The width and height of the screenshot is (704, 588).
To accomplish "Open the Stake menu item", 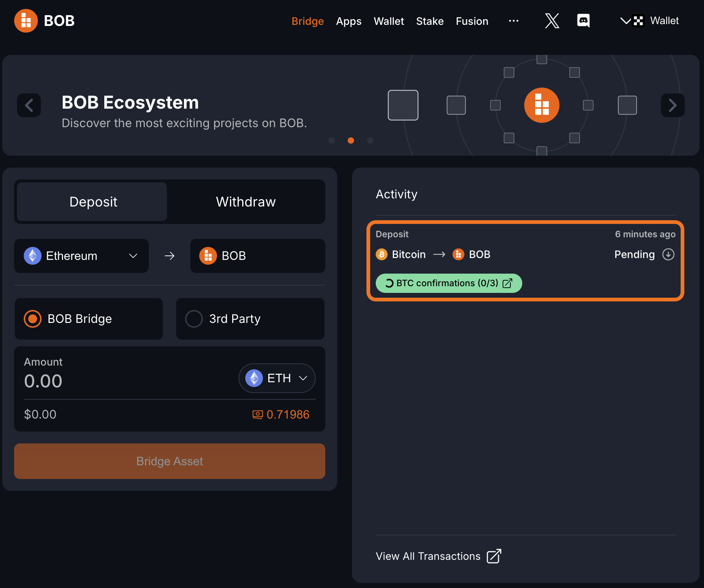I will 430,21.
